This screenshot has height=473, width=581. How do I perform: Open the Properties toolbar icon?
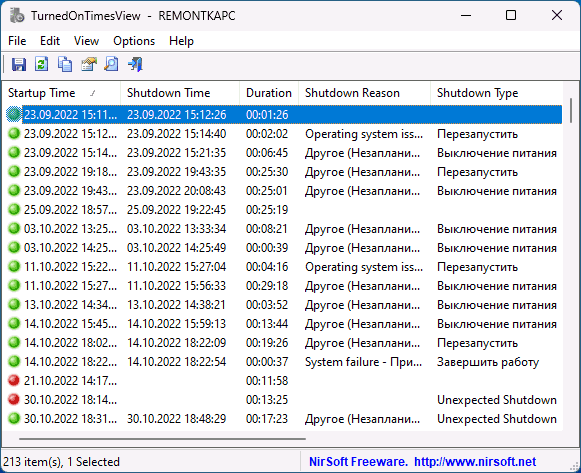(89, 64)
